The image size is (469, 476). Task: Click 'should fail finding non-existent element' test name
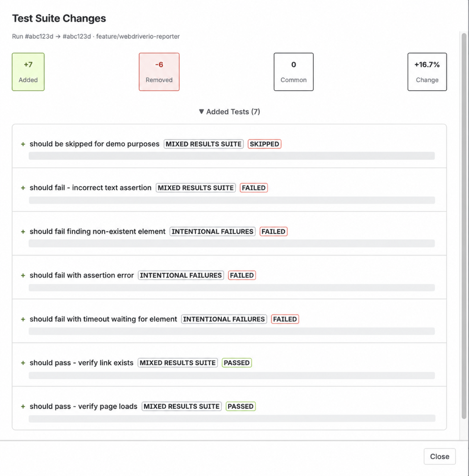tap(98, 231)
